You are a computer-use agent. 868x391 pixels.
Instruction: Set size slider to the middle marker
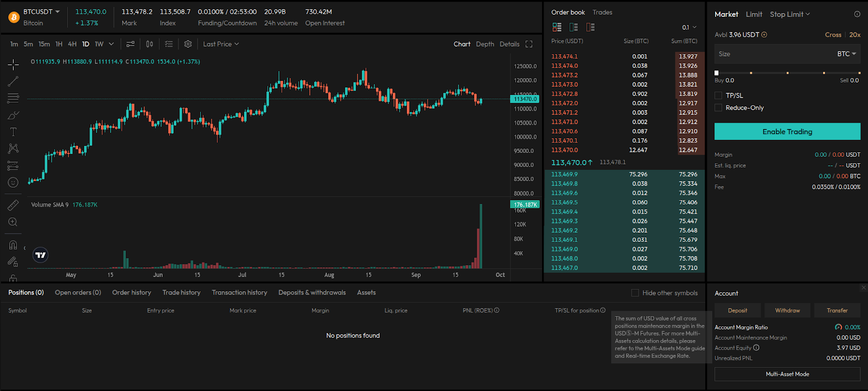(x=787, y=73)
